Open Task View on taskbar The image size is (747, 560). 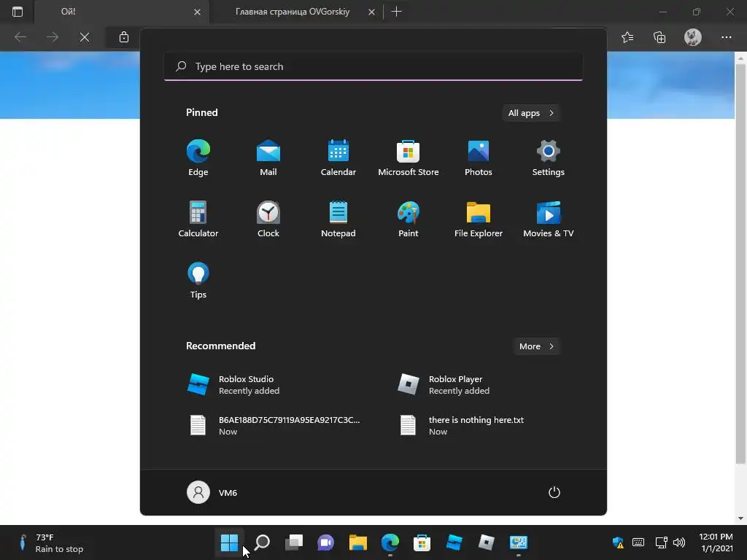[294, 542]
